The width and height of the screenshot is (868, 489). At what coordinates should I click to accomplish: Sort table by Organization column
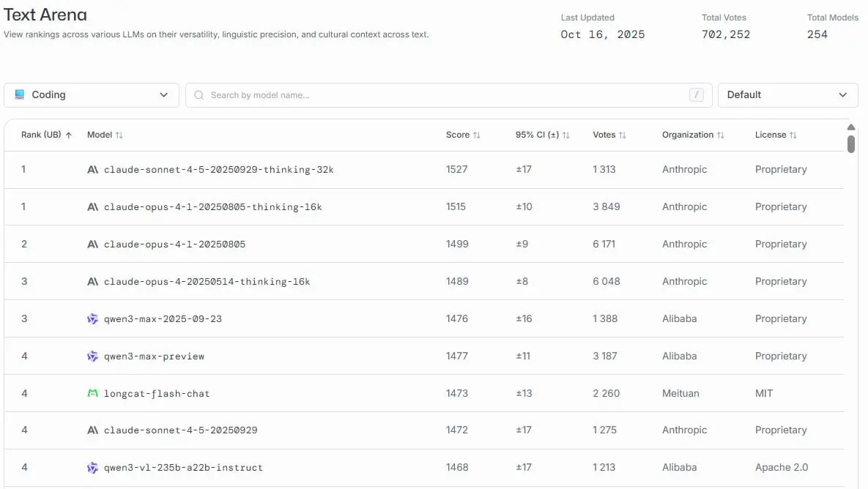692,135
